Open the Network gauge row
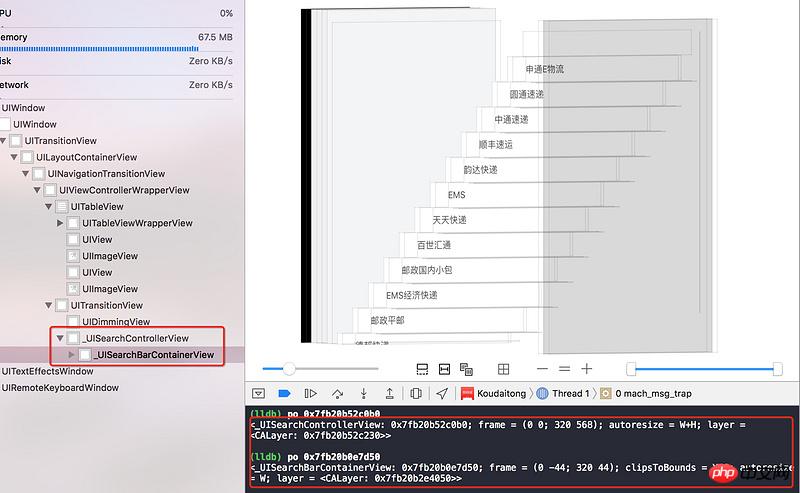 (117, 85)
